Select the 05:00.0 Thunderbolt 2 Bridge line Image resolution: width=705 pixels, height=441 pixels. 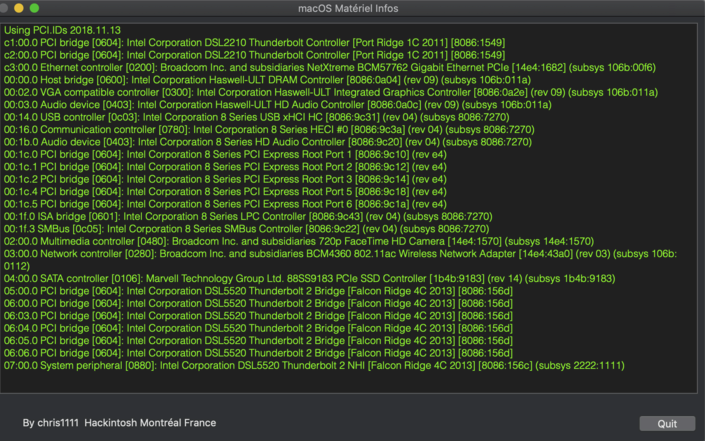click(259, 291)
